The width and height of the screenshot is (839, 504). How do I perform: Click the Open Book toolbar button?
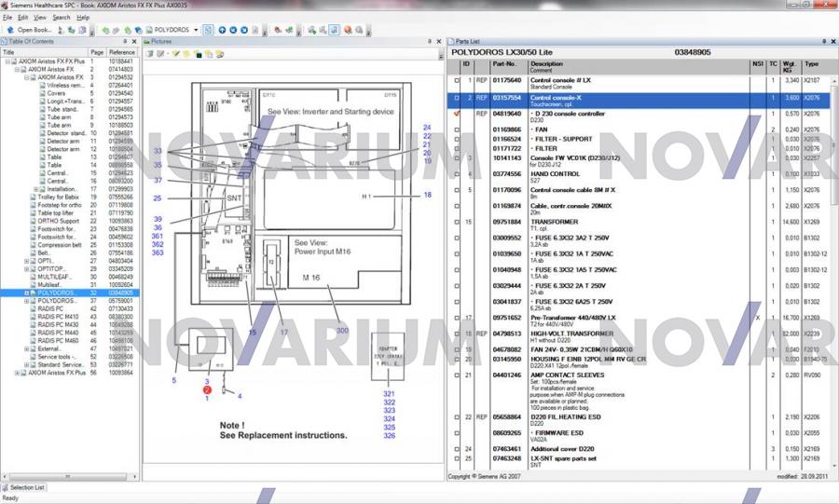[x=32, y=30]
